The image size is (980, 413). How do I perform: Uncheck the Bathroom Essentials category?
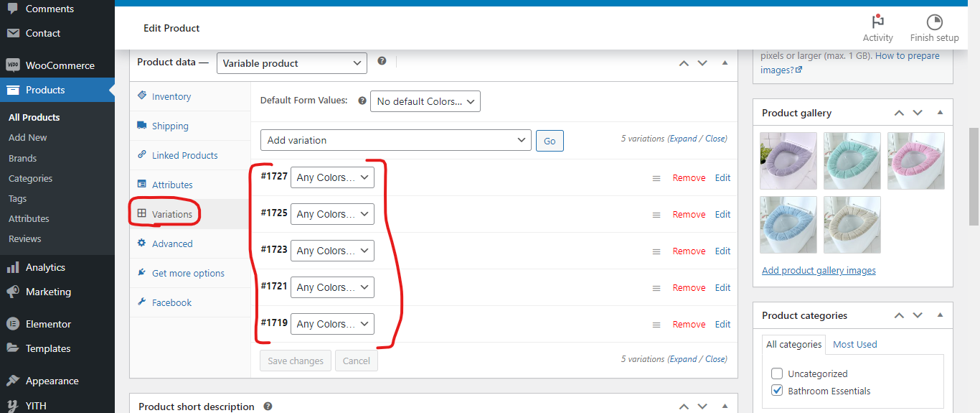(777, 391)
